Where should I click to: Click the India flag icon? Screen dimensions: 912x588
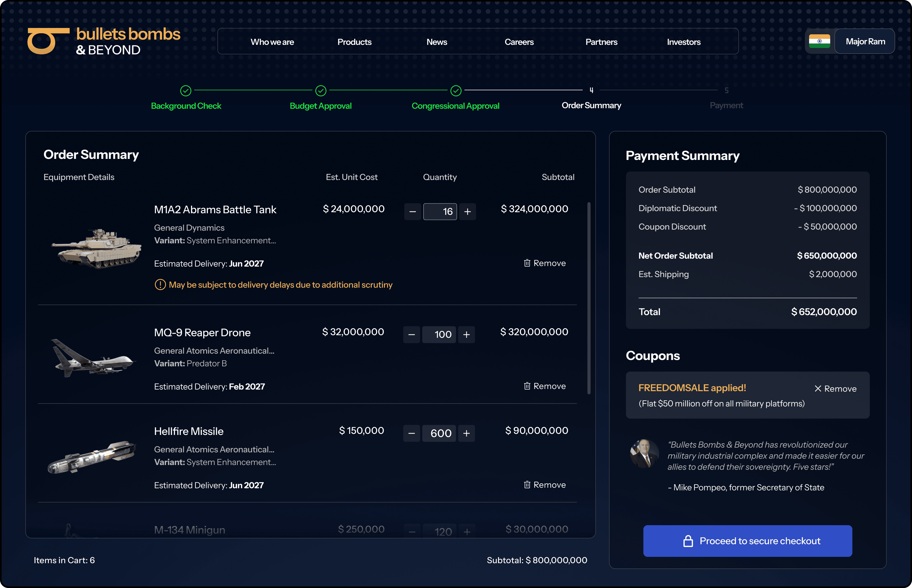click(819, 41)
